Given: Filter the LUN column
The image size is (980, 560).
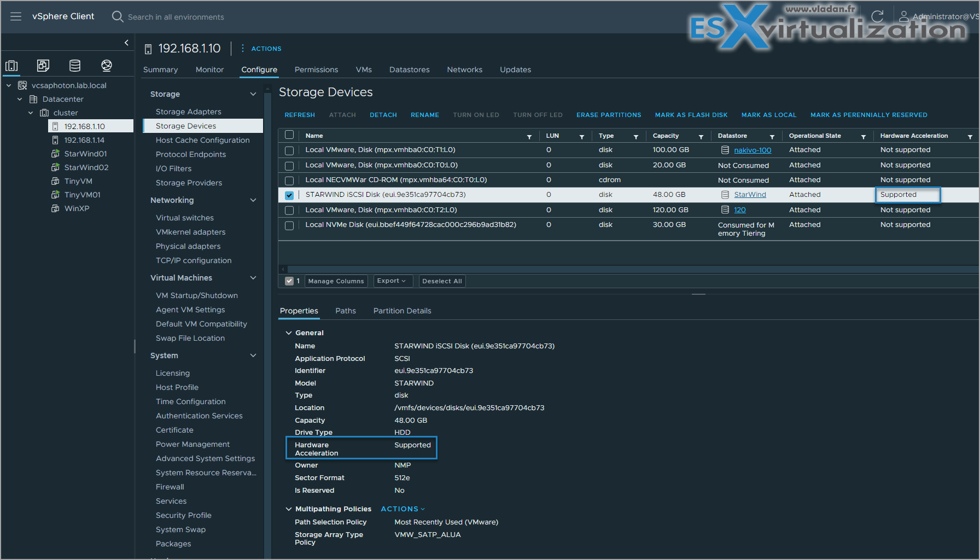Looking at the screenshot, I should click(582, 137).
